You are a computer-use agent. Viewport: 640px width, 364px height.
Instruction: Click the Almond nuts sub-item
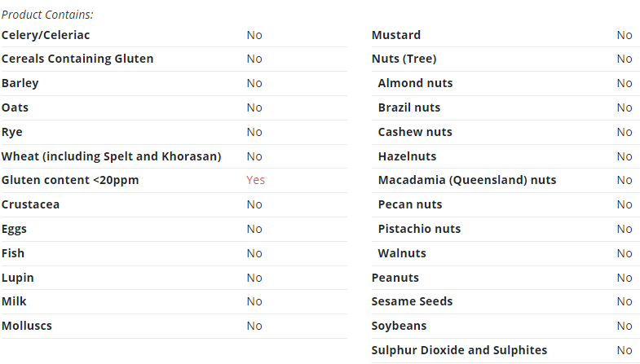(416, 83)
